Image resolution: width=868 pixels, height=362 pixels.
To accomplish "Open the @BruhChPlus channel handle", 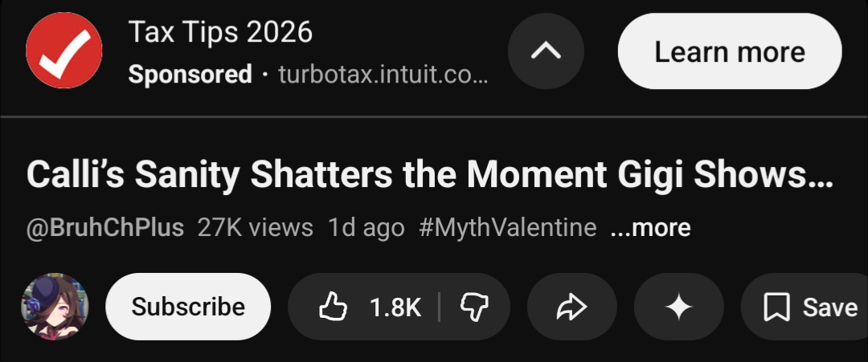I will coord(105,227).
